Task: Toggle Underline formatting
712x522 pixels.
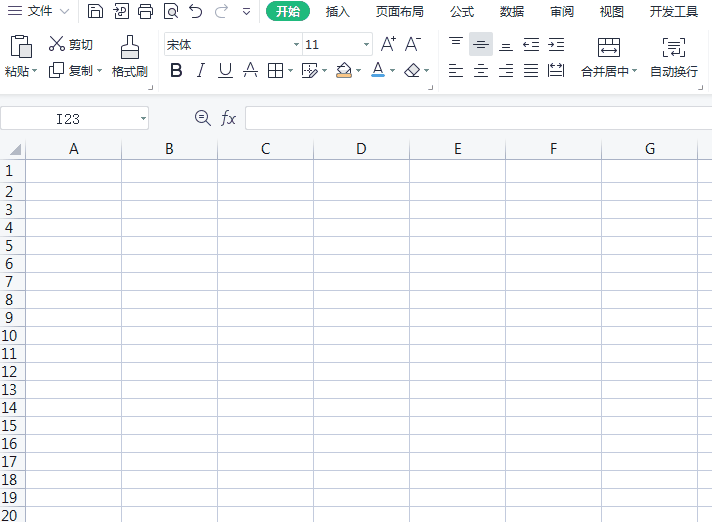Action: [x=225, y=70]
